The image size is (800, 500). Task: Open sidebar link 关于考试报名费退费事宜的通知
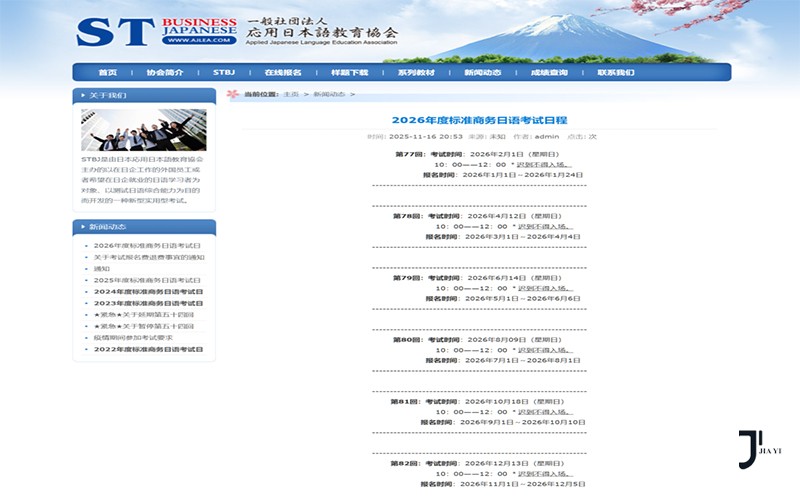[149, 257]
